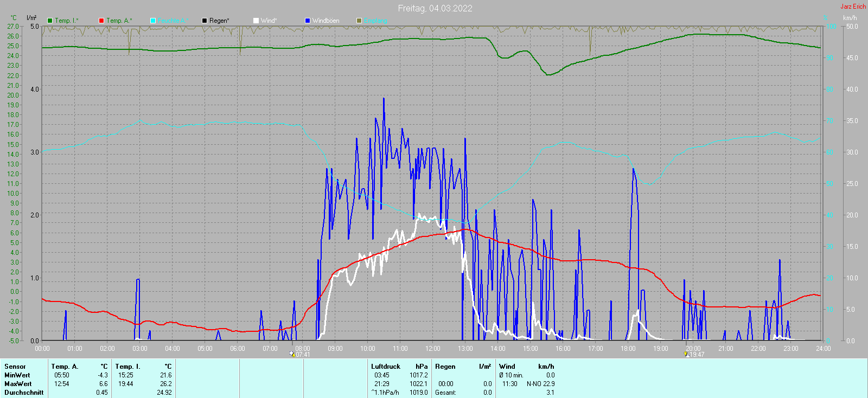Click the '05:50' minimum time cell
The image size is (868, 398).
tap(62, 375)
